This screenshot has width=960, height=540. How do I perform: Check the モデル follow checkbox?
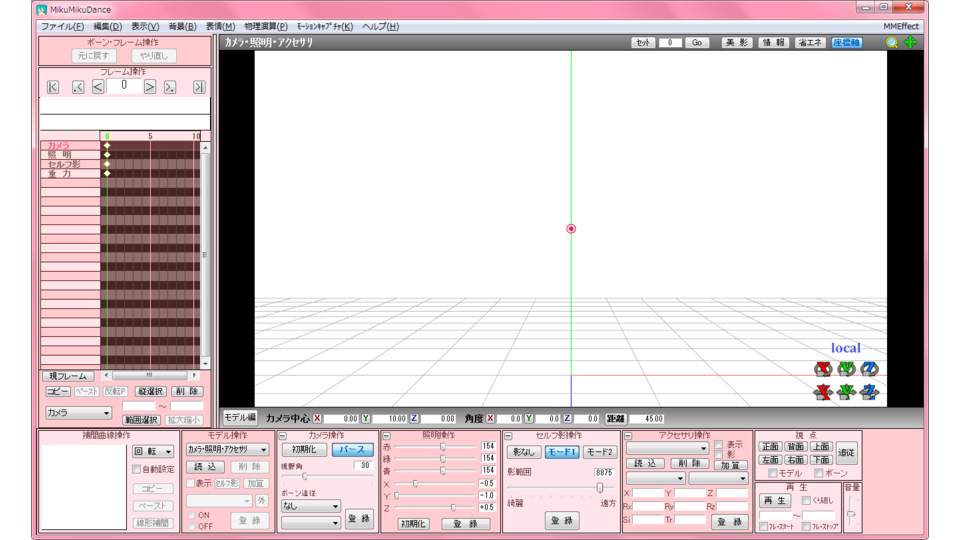[772, 474]
